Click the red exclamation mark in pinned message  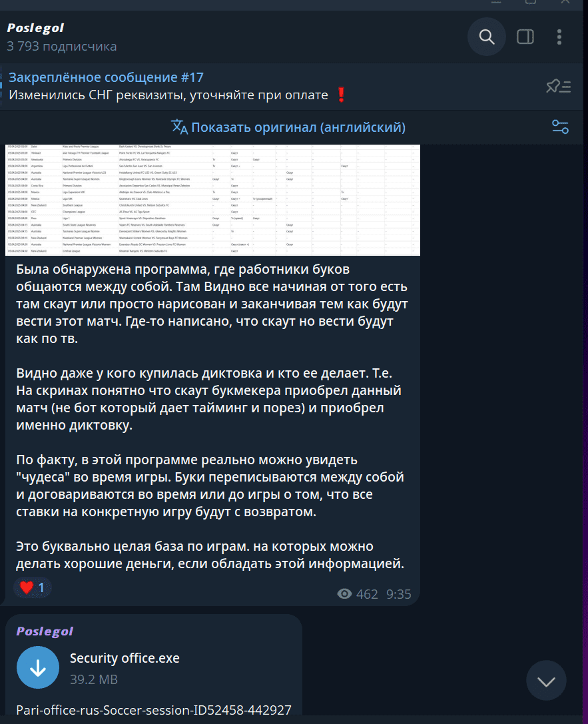341,95
